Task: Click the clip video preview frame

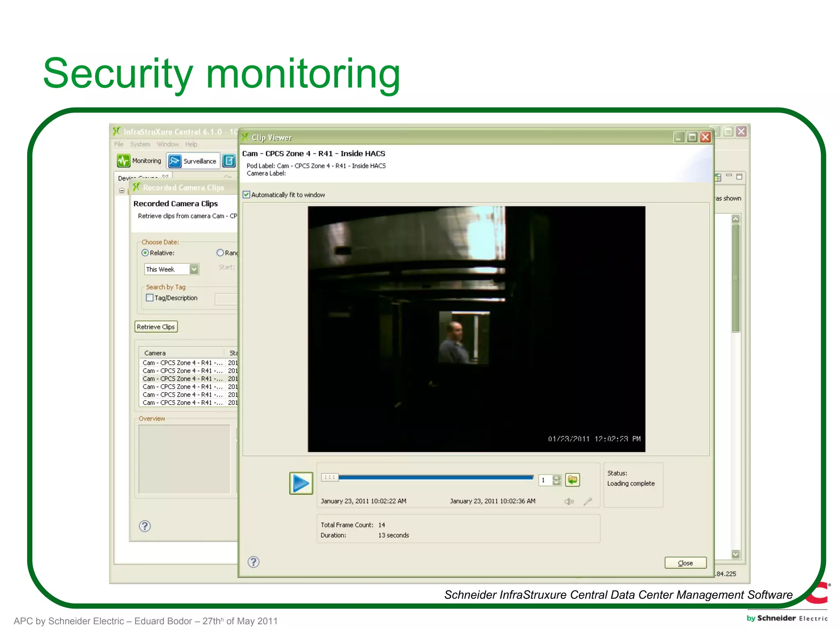Action: [477, 329]
